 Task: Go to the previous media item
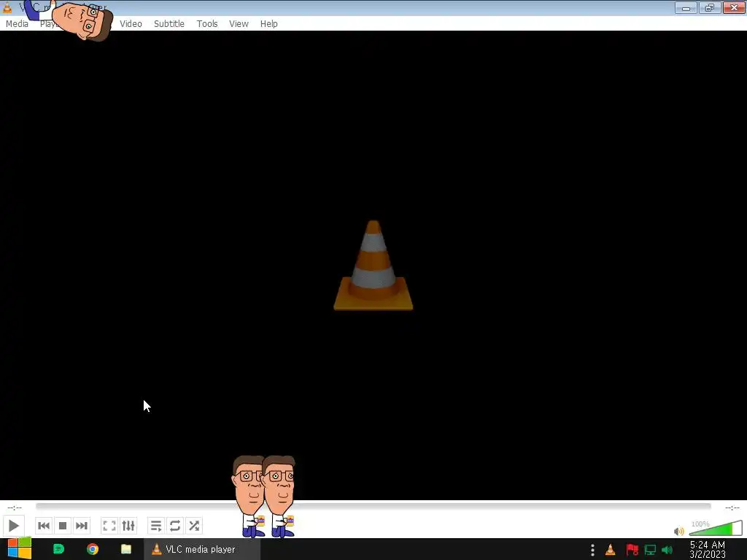(43, 526)
